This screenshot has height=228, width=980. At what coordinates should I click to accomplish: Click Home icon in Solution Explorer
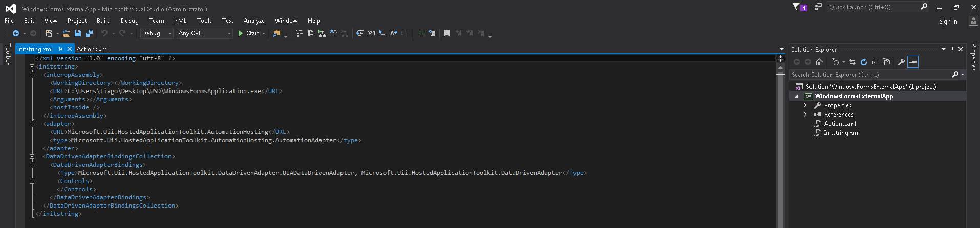pyautogui.click(x=819, y=62)
